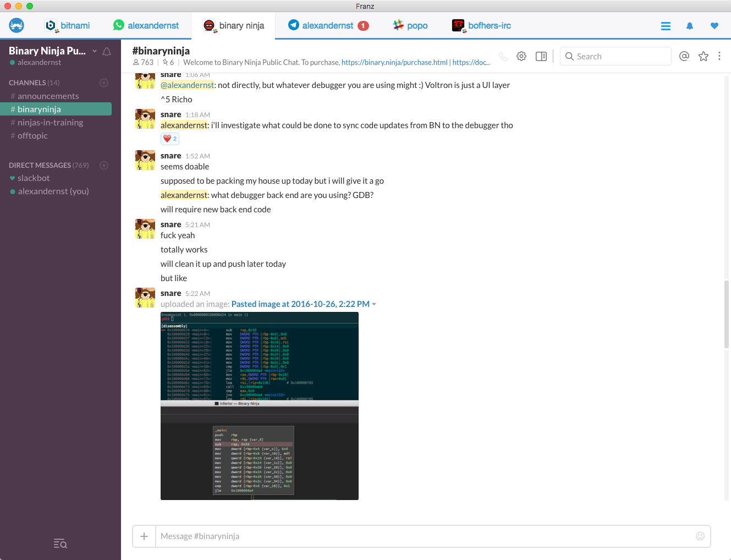Click snare's avatar at 5:22 AM
The height and width of the screenshot is (560, 731).
[x=145, y=298]
